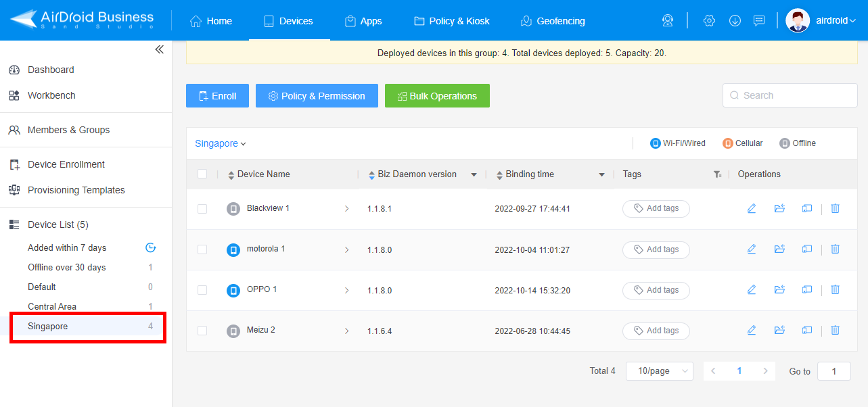Delete the motorola 1 device
Viewport: 868px width, 407px height.
pos(835,249)
